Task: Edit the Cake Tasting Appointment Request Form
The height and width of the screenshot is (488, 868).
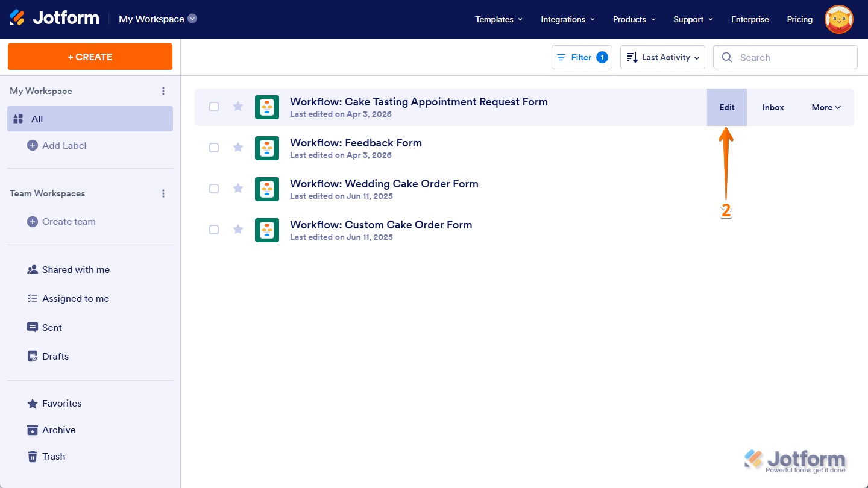Action: tap(726, 107)
